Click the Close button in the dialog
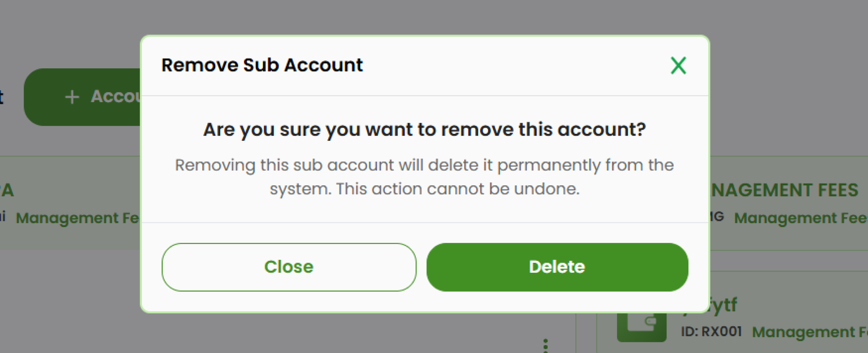The height and width of the screenshot is (353, 868). click(288, 266)
